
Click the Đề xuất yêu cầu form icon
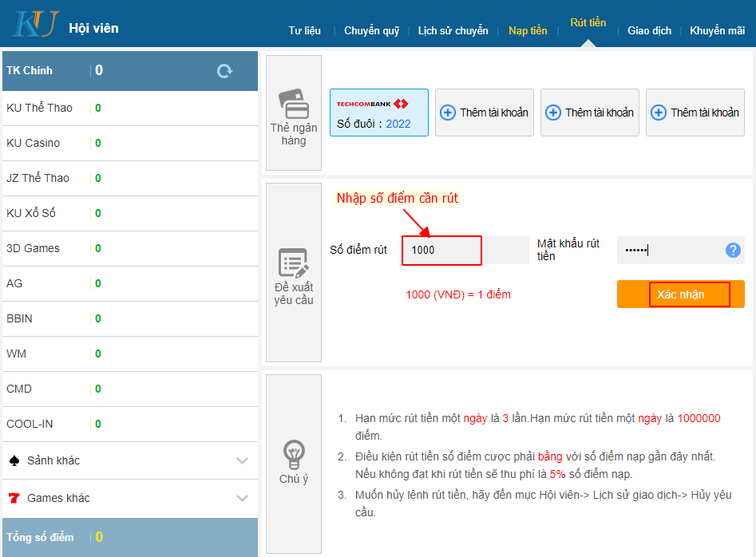(293, 261)
